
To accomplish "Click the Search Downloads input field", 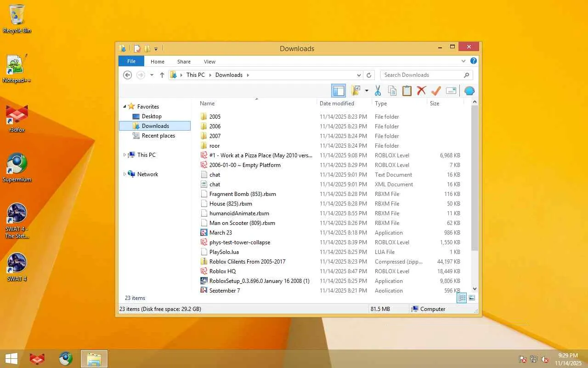I will 422,75.
